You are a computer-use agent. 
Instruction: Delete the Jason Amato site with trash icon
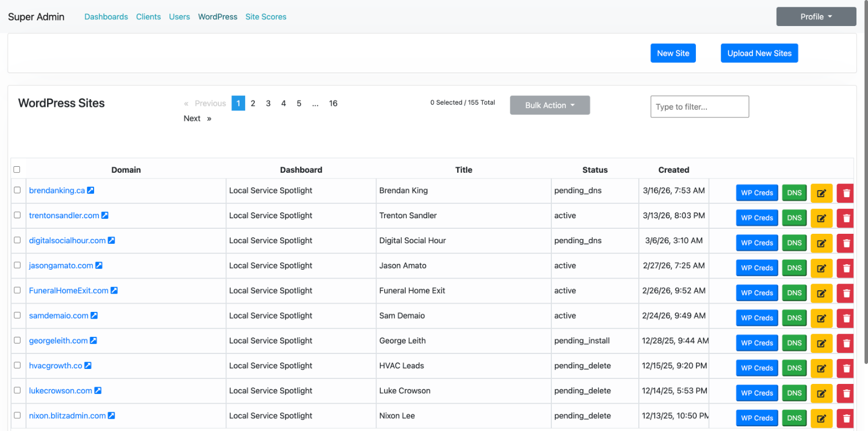846,268
